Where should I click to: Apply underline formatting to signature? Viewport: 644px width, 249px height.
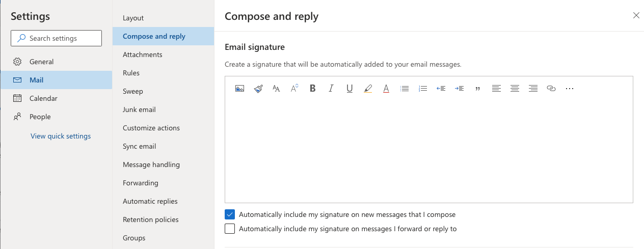click(350, 89)
